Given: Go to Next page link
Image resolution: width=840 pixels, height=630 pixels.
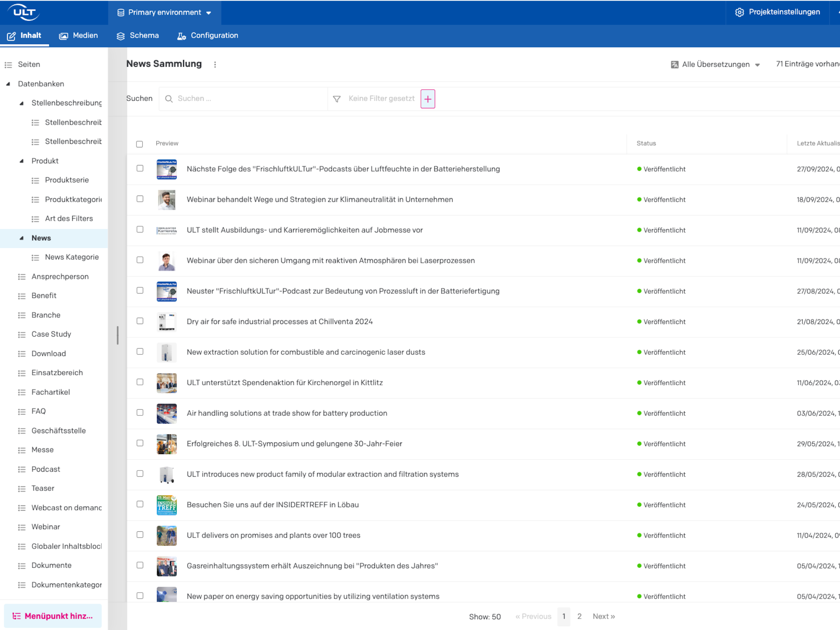Looking at the screenshot, I should [x=604, y=616].
